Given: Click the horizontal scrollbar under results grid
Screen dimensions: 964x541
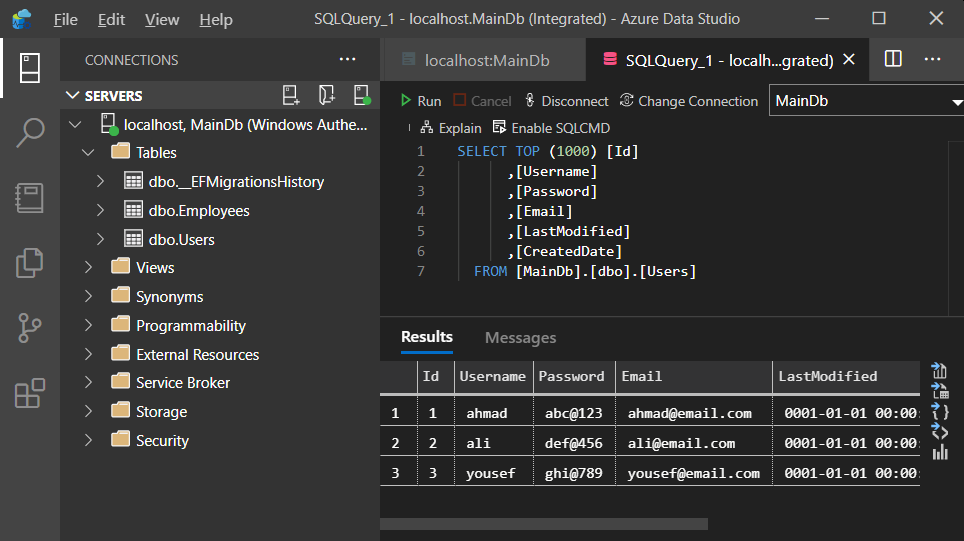Looking at the screenshot, I should click(543, 524).
